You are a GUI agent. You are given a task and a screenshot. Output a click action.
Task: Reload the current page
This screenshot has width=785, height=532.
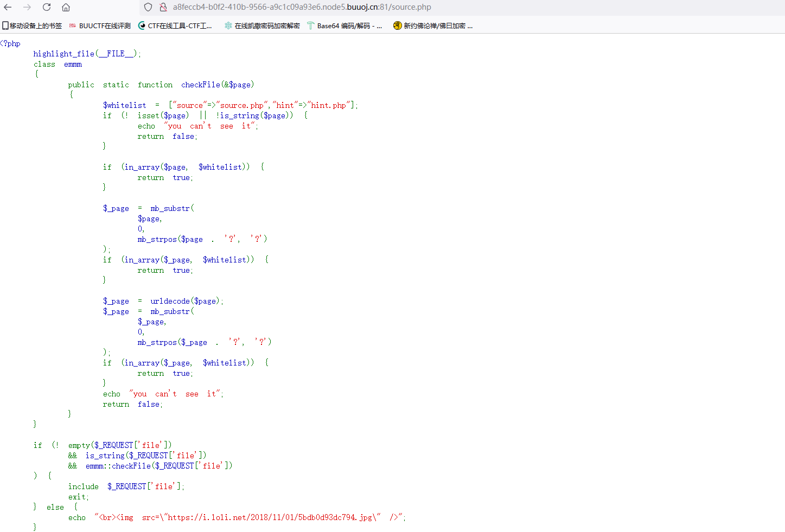(47, 7)
